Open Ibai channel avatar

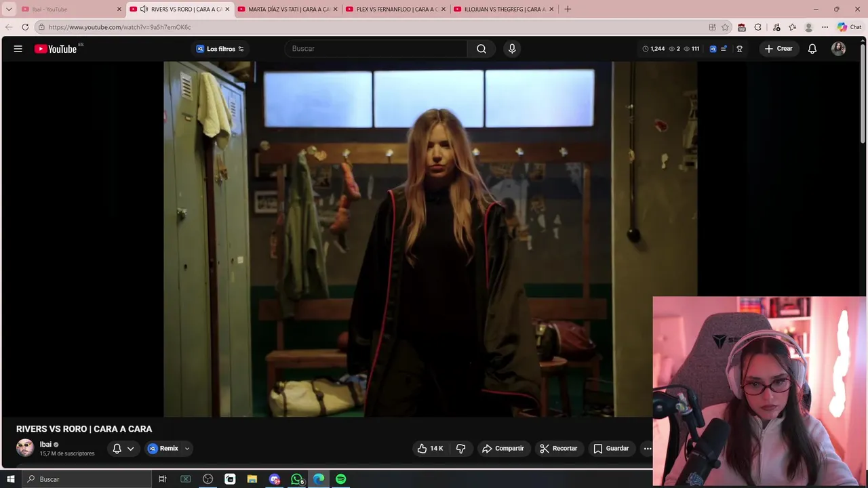pos(25,448)
